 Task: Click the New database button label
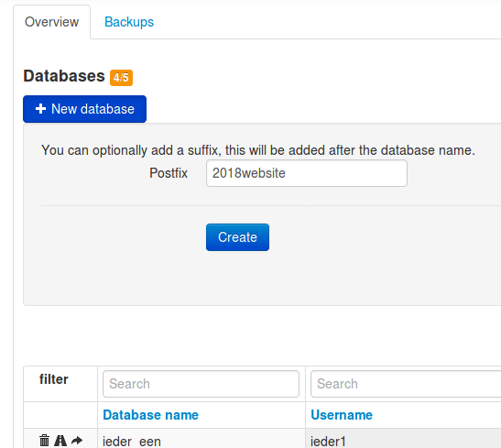pyautogui.click(x=93, y=109)
